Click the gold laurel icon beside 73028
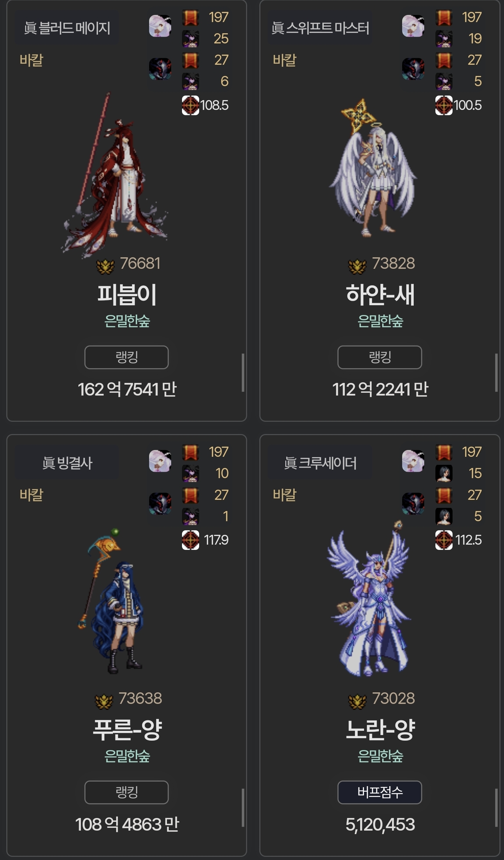The width and height of the screenshot is (504, 860). [x=357, y=701]
